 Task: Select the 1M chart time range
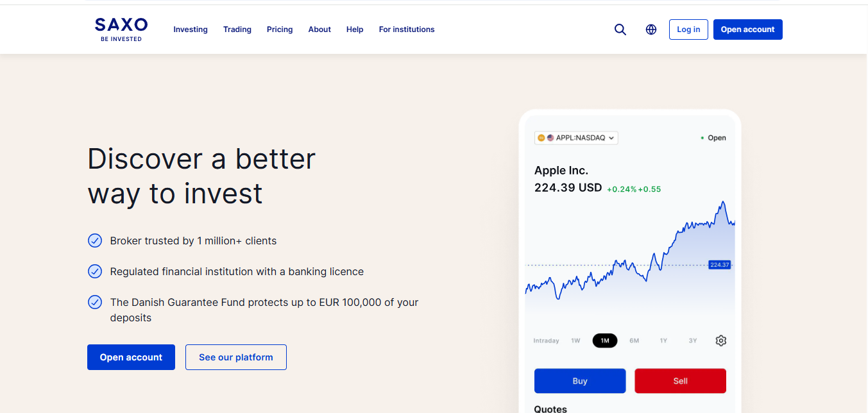[x=604, y=341]
